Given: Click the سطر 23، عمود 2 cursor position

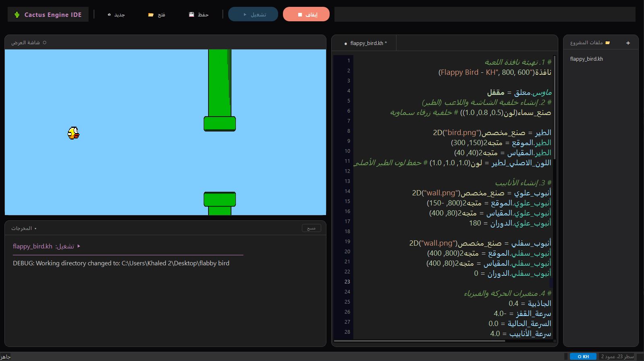Looking at the screenshot, I should tap(617, 357).
